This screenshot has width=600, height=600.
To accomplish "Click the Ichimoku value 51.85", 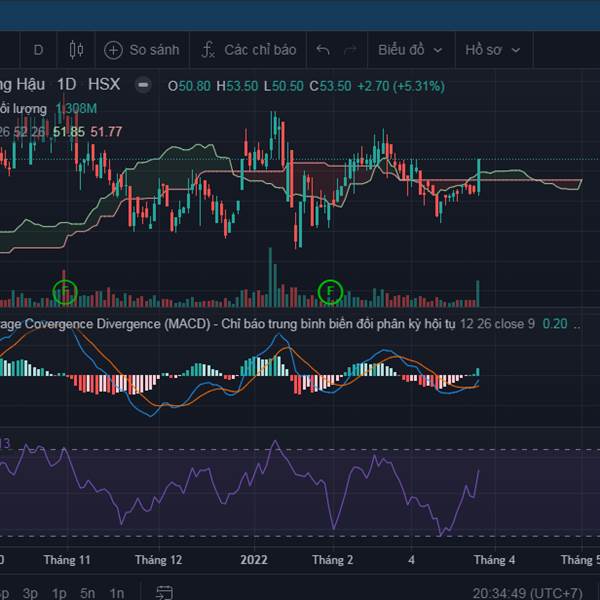I will 69,132.
